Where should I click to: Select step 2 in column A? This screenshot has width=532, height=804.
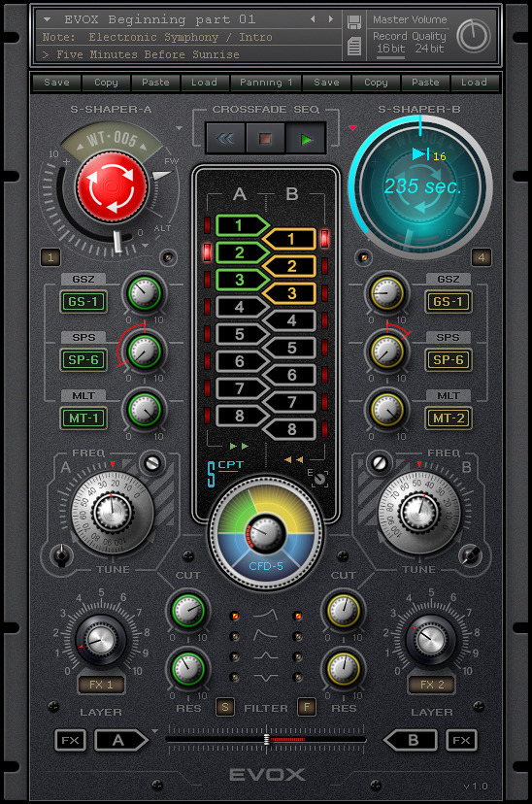[242, 252]
